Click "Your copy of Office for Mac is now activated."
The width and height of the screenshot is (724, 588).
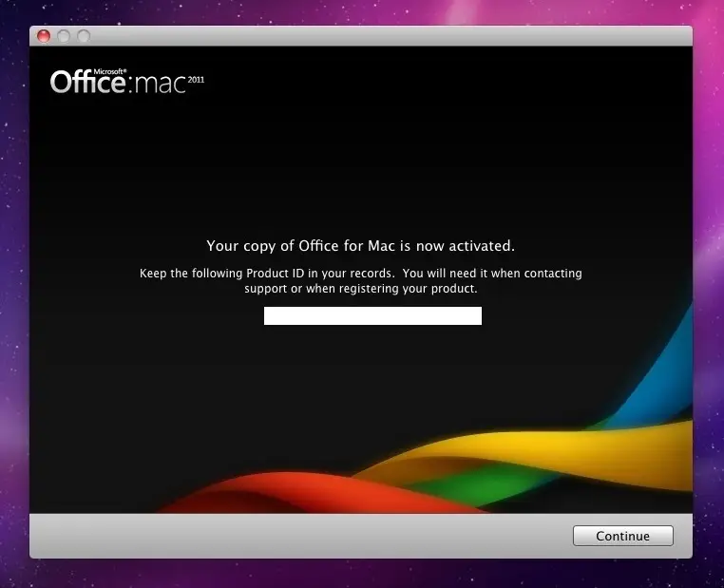coord(361,246)
